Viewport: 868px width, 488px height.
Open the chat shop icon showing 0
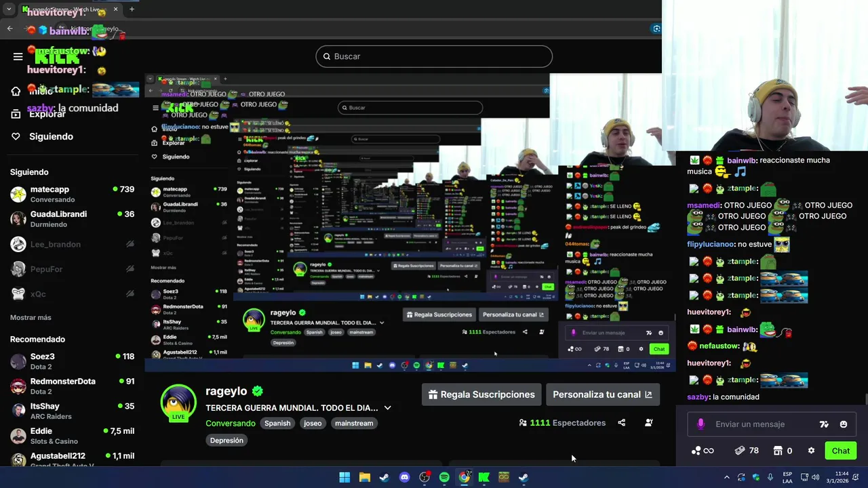[783, 451]
